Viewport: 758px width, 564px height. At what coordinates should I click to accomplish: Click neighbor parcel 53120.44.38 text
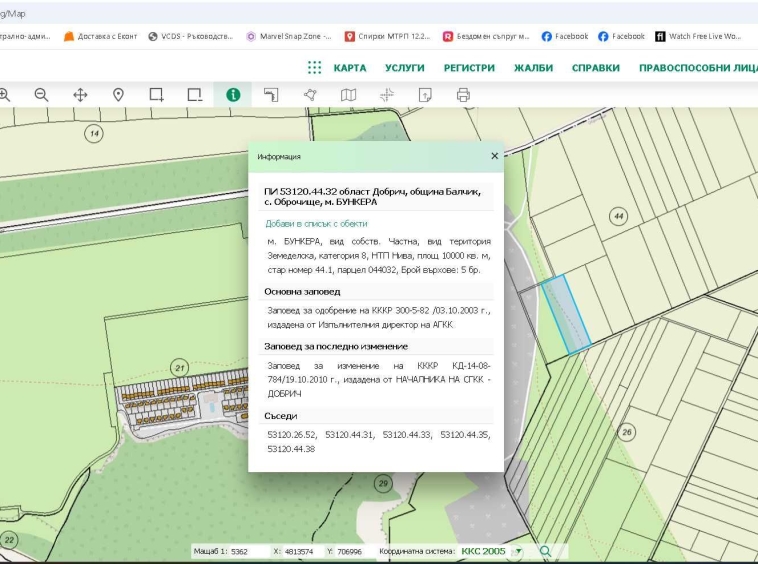291,449
